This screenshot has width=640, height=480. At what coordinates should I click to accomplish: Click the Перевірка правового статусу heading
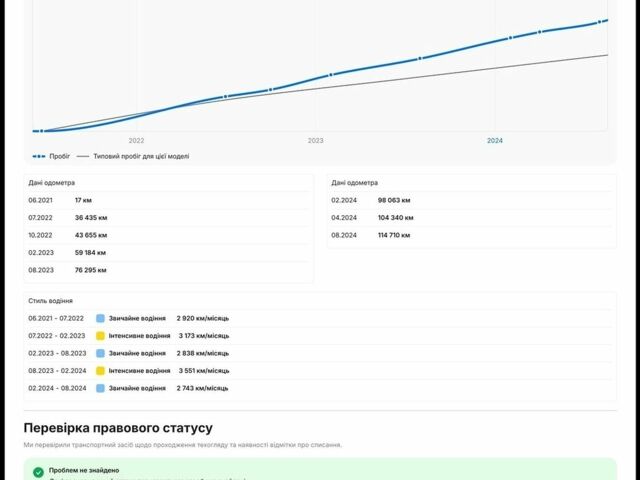118,428
